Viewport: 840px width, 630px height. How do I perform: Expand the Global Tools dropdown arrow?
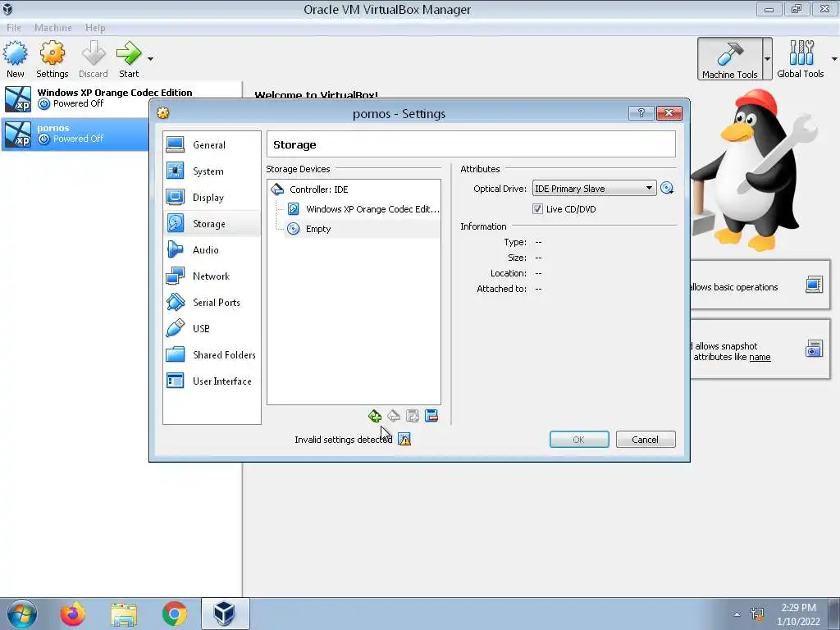point(834,58)
